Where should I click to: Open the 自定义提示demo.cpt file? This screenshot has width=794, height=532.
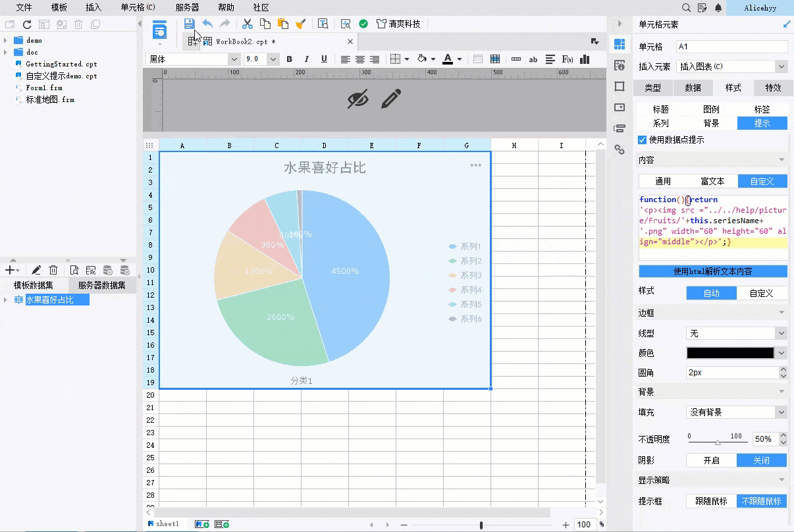[61, 76]
